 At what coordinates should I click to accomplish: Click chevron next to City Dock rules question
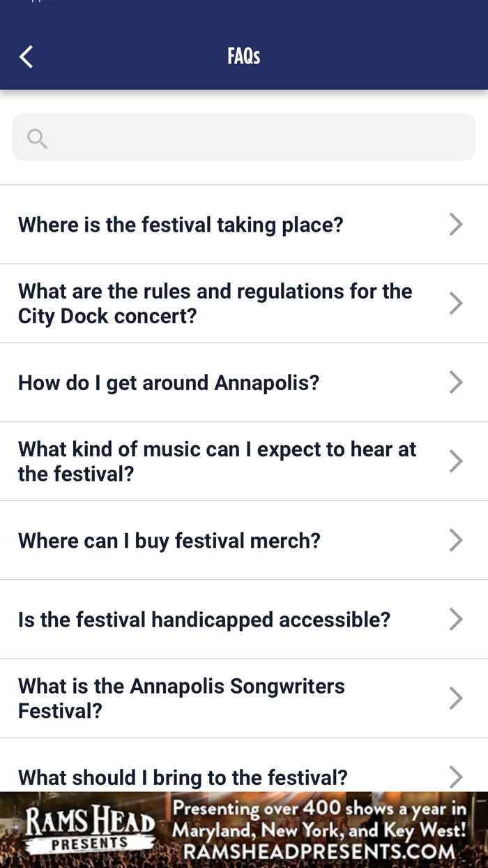click(x=456, y=303)
